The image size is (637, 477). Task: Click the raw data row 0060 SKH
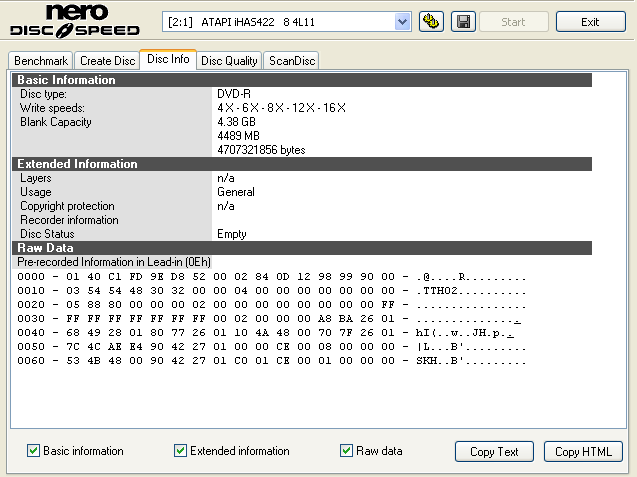[272, 361]
